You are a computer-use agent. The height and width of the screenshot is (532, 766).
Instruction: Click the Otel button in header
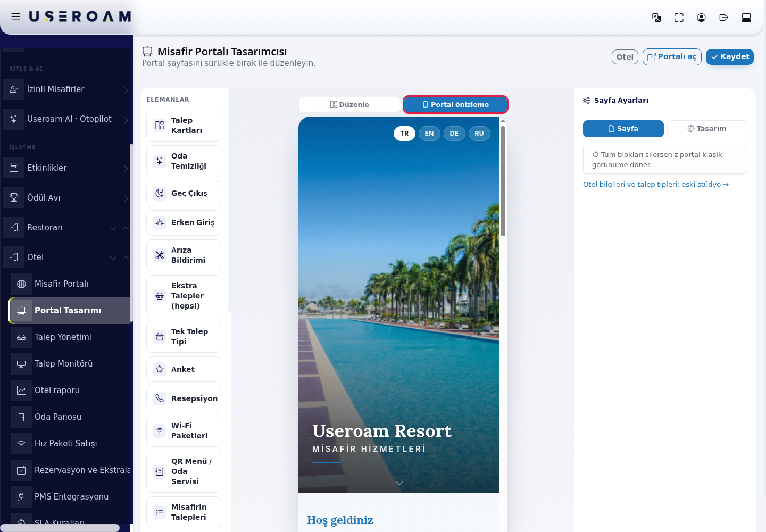625,57
